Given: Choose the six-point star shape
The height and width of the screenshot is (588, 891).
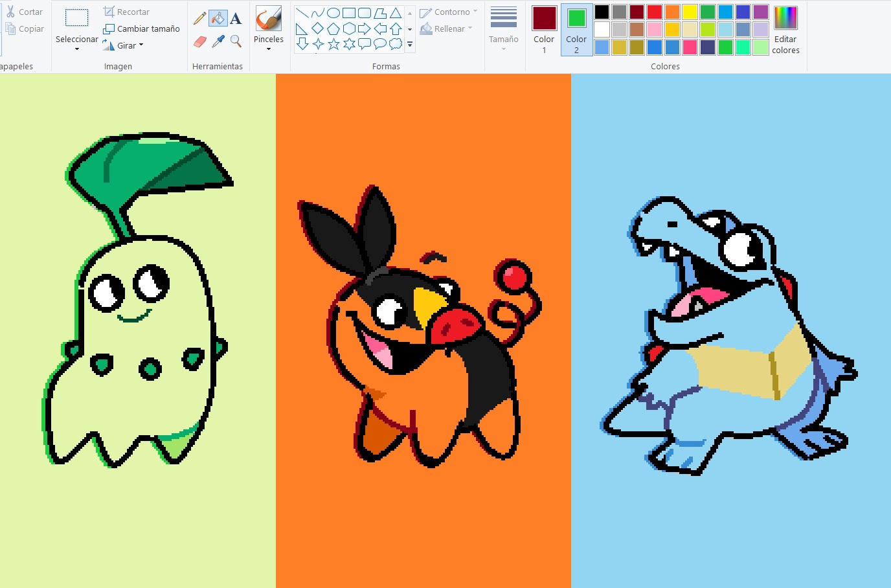Looking at the screenshot, I should click(x=349, y=44).
